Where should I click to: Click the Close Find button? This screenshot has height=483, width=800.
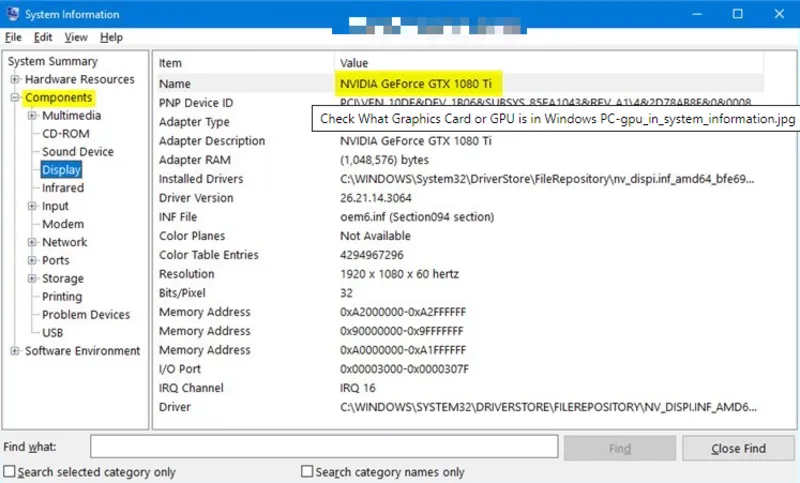(738, 448)
